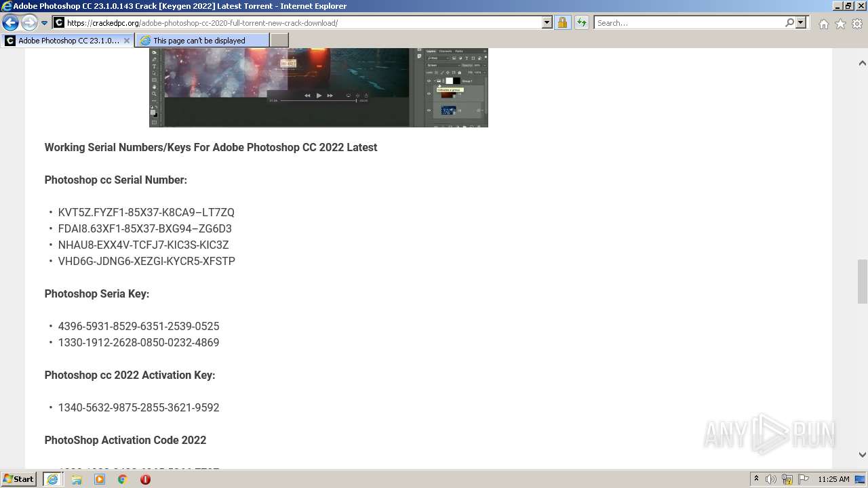Click the vertical scrollbar thumb
Screen dimensions: 868x488
point(862,281)
